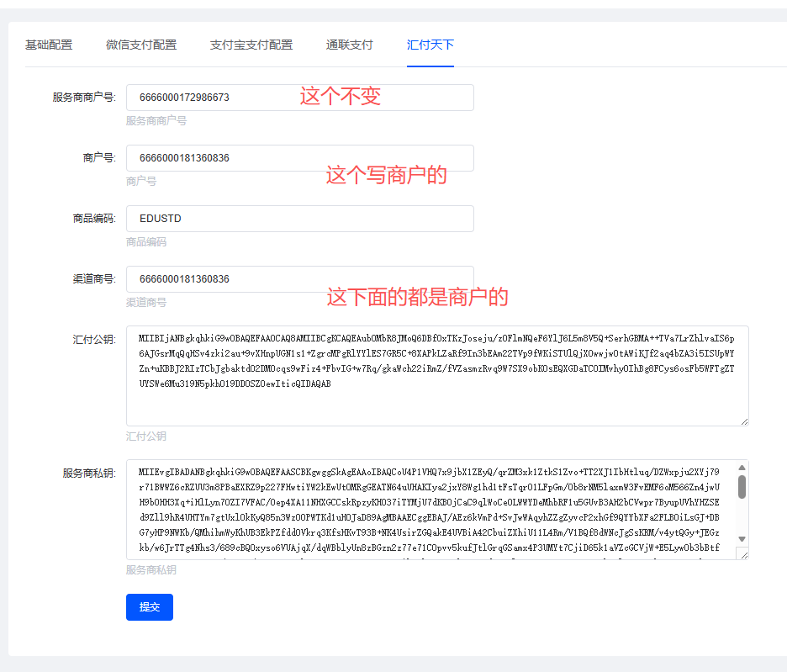
Task: Open the 微信支付配置 tab
Action: pyautogui.click(x=141, y=45)
